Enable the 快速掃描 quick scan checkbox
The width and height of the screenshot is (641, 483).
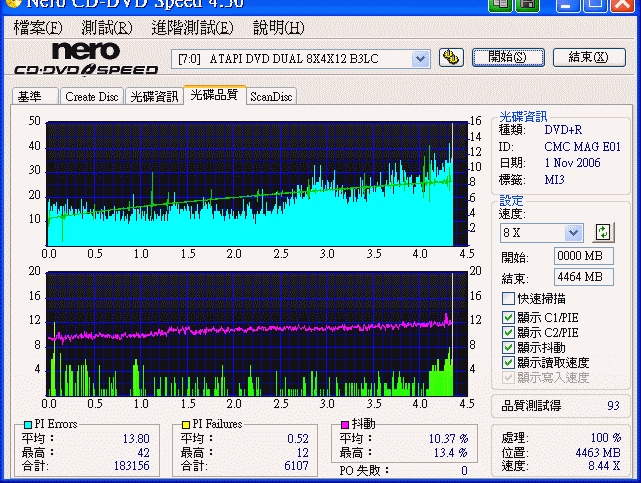tap(508, 298)
